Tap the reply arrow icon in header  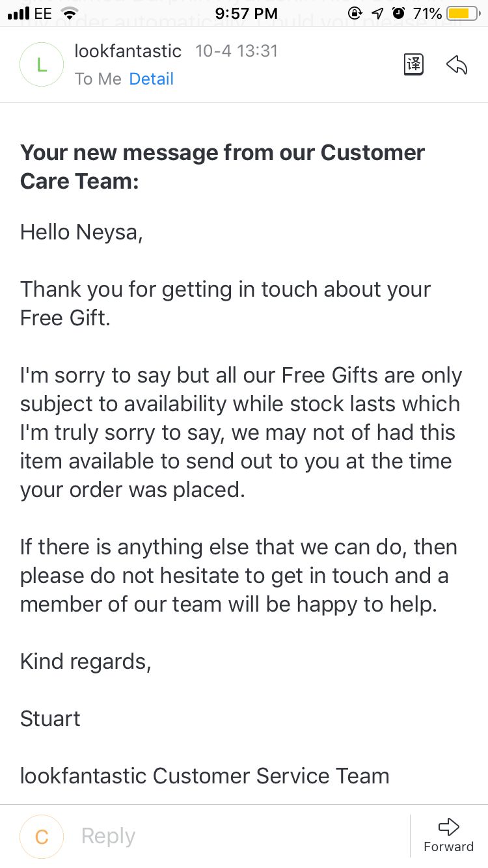coord(457,64)
